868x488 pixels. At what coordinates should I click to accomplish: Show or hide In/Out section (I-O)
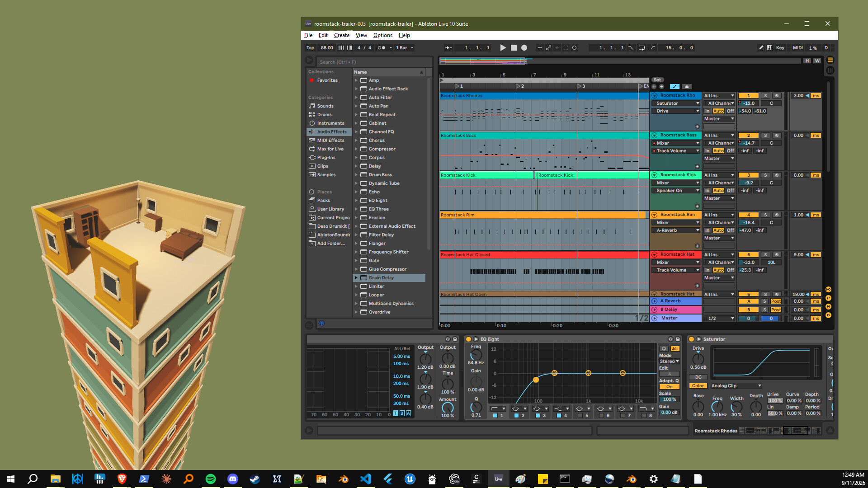coord(828,290)
